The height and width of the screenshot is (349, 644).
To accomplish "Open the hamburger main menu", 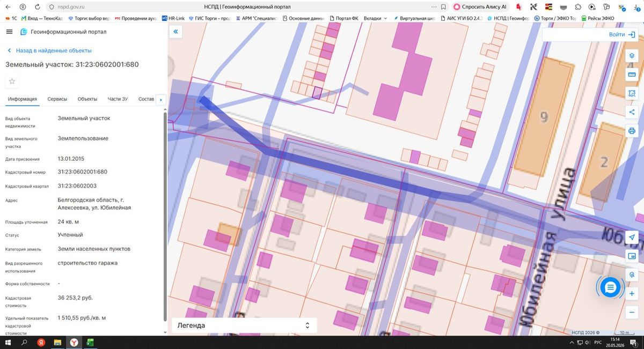I will (x=9, y=32).
